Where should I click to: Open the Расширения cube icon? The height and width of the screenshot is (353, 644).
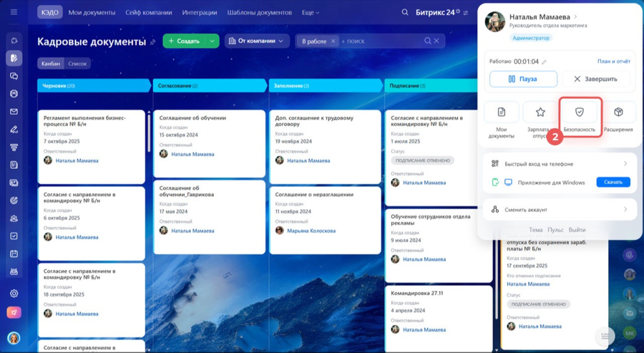(x=618, y=112)
